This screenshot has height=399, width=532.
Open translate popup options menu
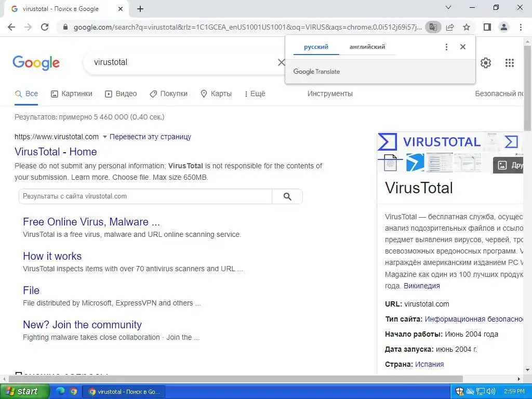446,47
